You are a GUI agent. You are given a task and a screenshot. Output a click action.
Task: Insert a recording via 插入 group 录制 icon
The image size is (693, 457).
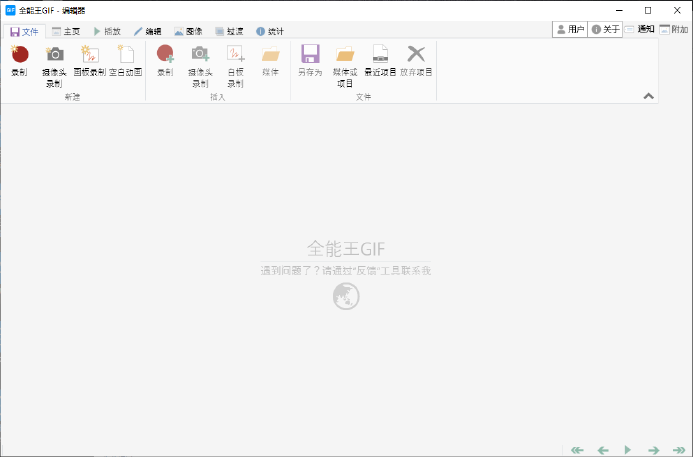tap(165, 59)
